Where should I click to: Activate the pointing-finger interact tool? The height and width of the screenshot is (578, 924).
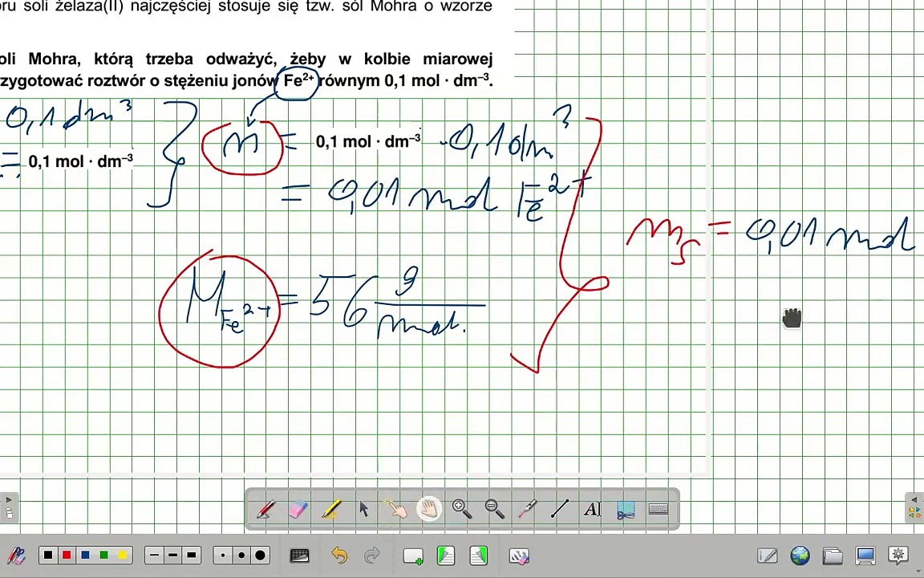[396, 508]
